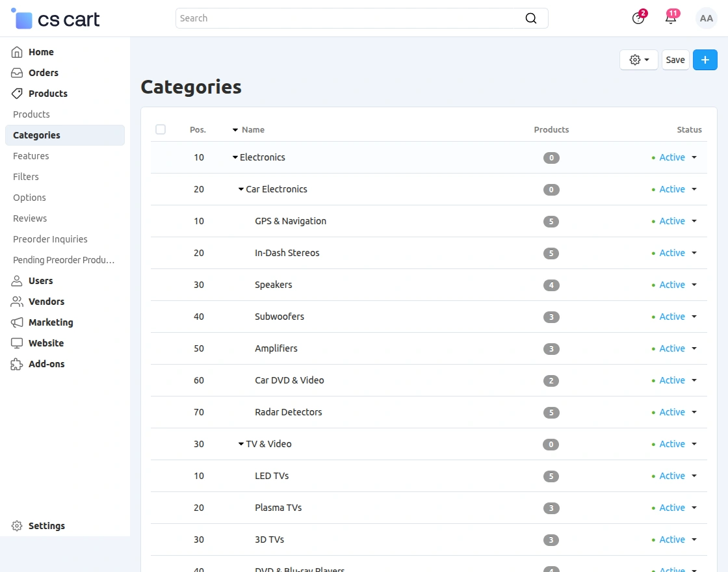This screenshot has width=728, height=572.
Task: Click the Products tag icon in sidebar
Action: [16, 94]
